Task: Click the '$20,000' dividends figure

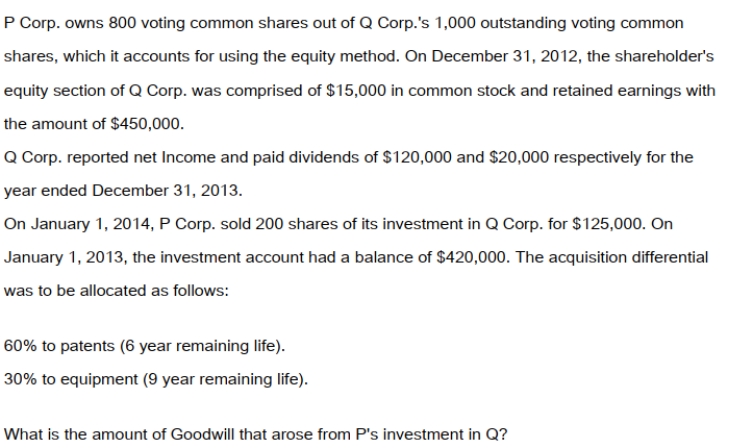Action: [519, 157]
